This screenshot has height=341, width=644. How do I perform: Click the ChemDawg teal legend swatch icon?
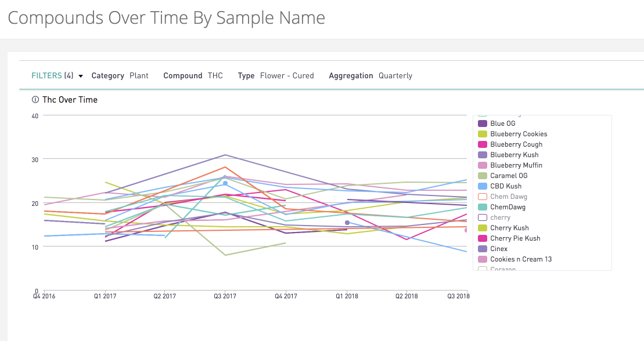pyautogui.click(x=482, y=207)
